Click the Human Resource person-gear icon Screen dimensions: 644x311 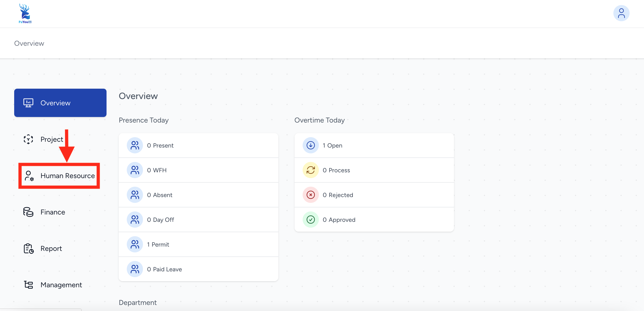(29, 176)
